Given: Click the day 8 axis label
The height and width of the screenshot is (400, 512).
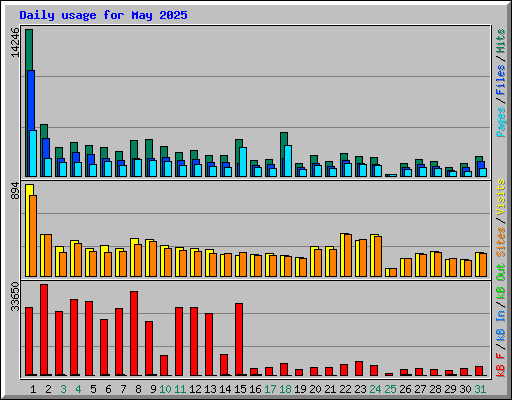Looking at the screenshot, I should point(138,389).
